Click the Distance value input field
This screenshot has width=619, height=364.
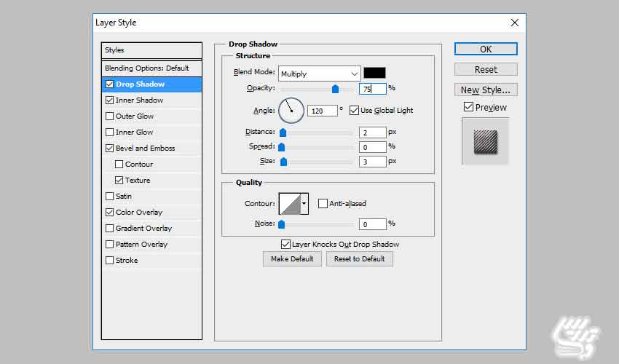coord(372,132)
